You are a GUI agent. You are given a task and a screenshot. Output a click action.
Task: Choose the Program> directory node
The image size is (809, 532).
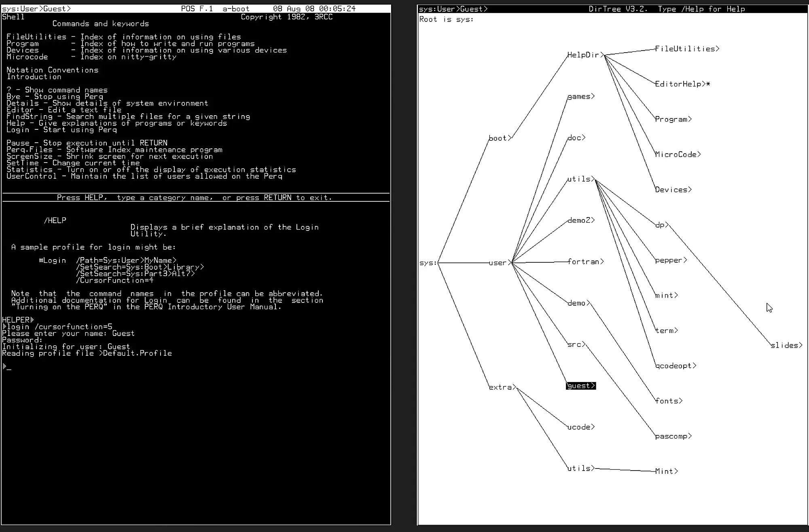click(x=673, y=119)
